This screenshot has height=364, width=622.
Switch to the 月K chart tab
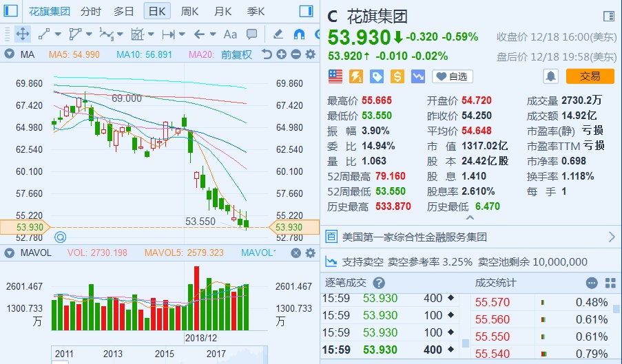point(222,11)
